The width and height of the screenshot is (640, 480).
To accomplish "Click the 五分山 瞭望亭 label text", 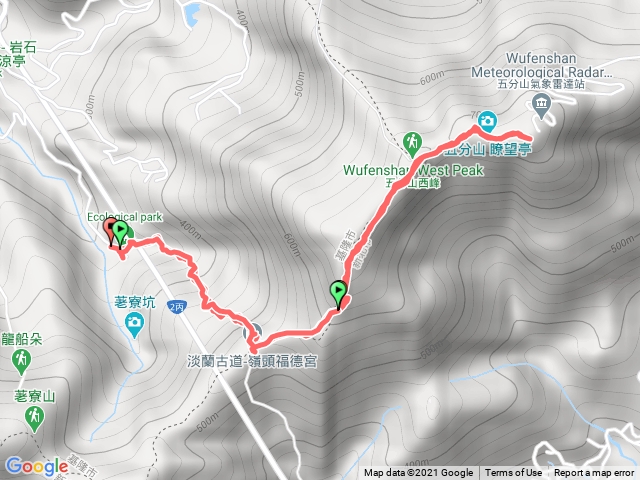I will [x=488, y=149].
